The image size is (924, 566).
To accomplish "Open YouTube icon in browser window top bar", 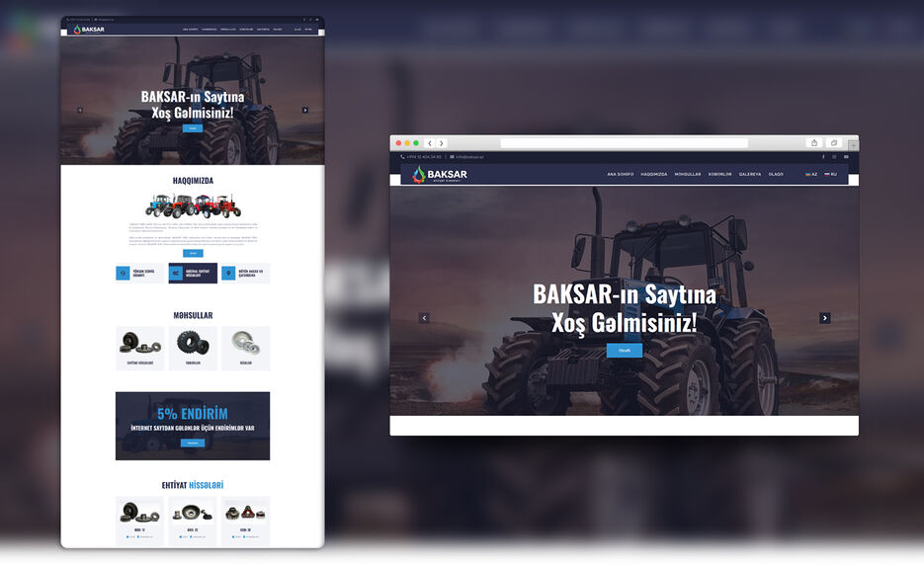I will pyautogui.click(x=846, y=157).
